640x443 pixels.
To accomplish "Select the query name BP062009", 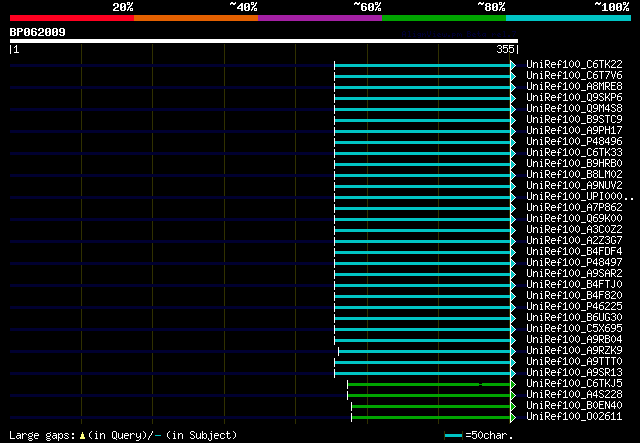I will click(x=38, y=32).
